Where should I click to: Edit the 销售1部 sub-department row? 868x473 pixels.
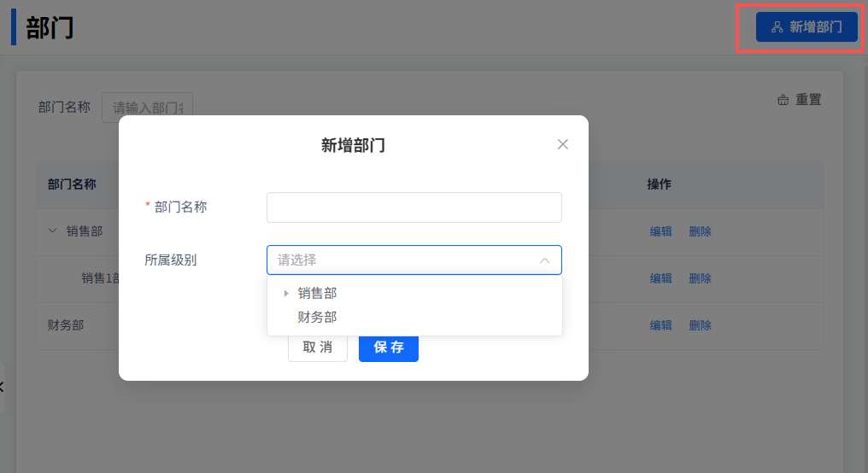pyautogui.click(x=660, y=278)
